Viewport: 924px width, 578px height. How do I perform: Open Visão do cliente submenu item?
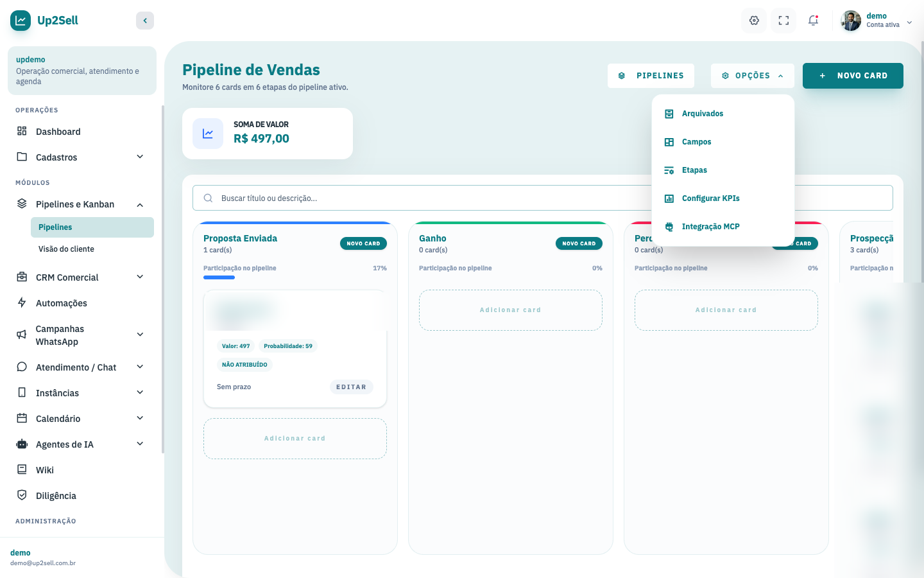coord(92,249)
